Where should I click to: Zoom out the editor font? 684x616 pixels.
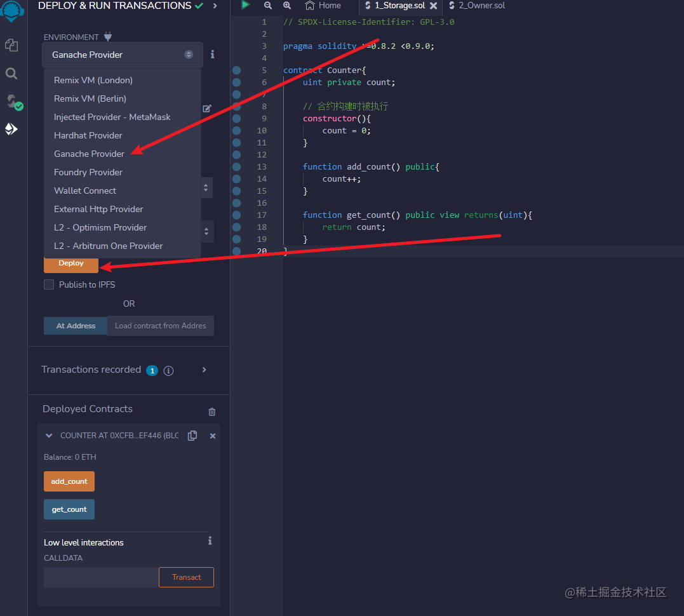[x=268, y=5]
